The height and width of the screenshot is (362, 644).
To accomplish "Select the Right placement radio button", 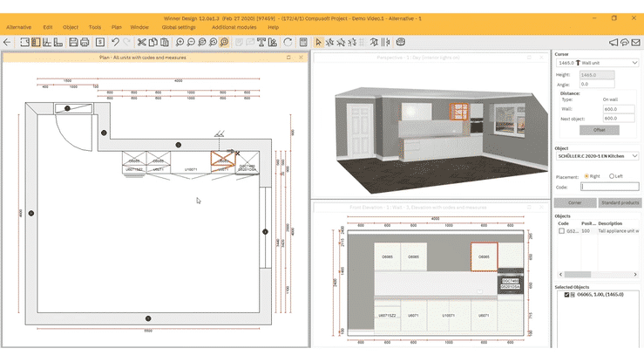I will tap(587, 176).
